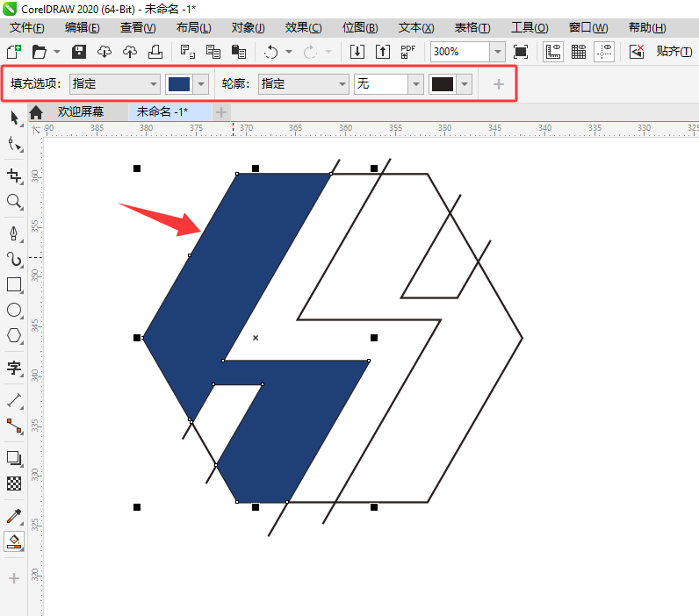This screenshot has height=616, width=699.
Task: Click the Cut icon in toolbar
Action: 187,52
